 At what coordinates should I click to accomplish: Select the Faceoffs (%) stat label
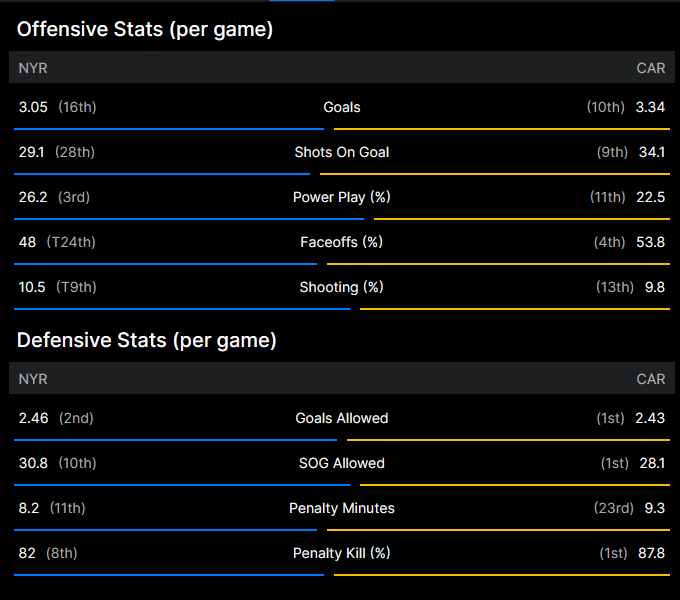pyautogui.click(x=342, y=242)
